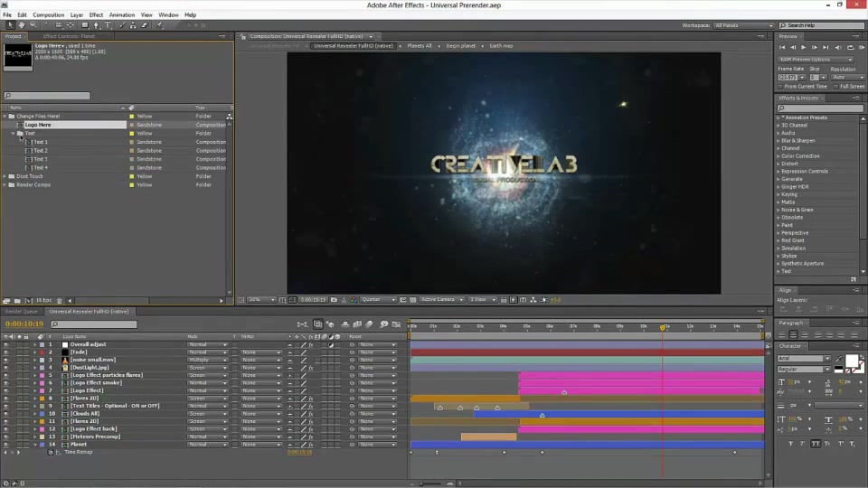Select the Clone Stamp tool
The image size is (868, 488).
(x=134, y=25)
